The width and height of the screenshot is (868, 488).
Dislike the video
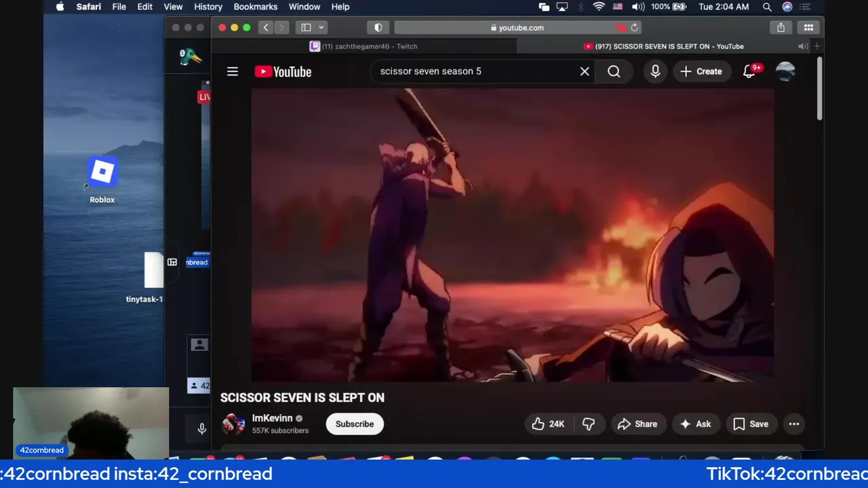pyautogui.click(x=589, y=424)
